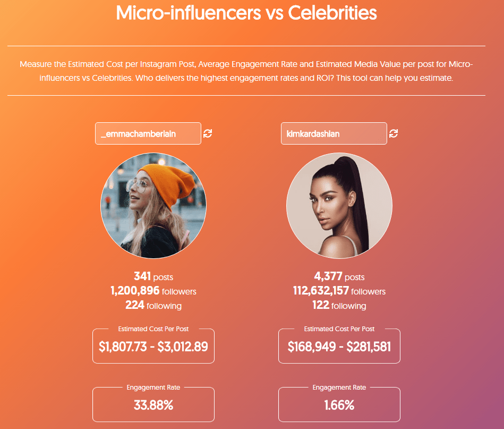Focus the kimkardashian username input
Image resolution: width=504 pixels, height=429 pixels.
click(x=334, y=133)
